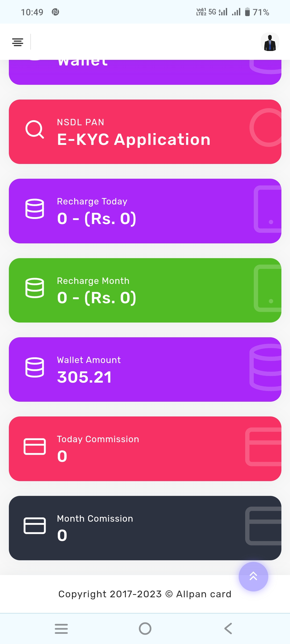This screenshot has height=644, width=290.
Task: Tap the search icon on NSDL PAN card
Action: [x=35, y=129]
